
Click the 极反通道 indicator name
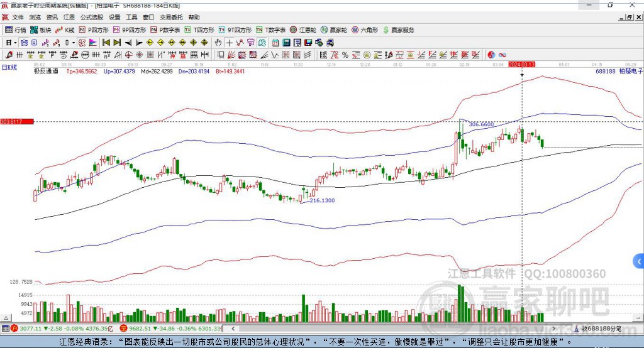46,71
